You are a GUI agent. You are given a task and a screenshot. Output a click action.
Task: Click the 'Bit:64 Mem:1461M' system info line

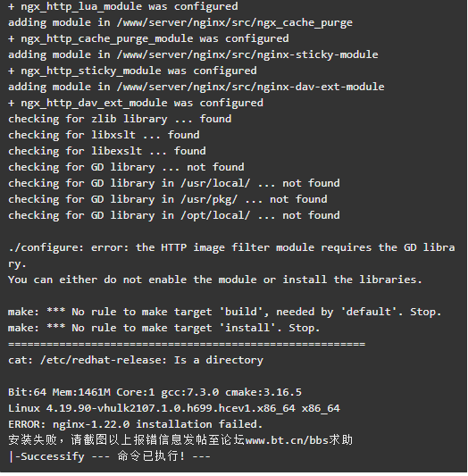[x=155, y=392]
